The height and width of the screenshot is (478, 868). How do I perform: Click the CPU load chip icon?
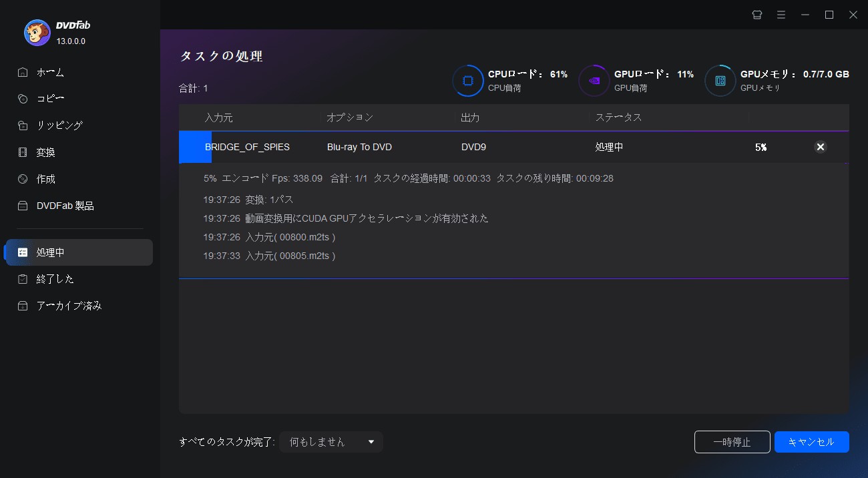468,81
